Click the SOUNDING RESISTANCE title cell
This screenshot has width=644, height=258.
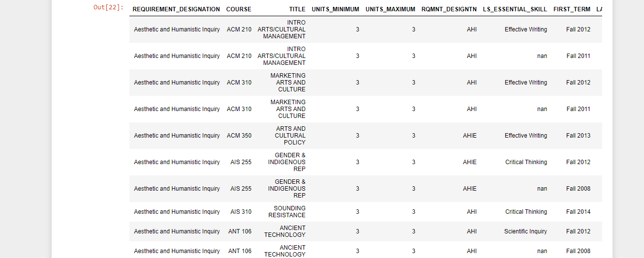coord(287,212)
